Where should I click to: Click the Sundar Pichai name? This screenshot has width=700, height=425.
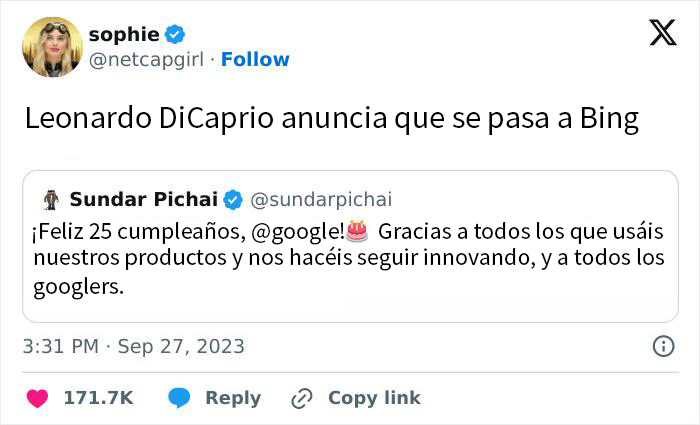143,199
